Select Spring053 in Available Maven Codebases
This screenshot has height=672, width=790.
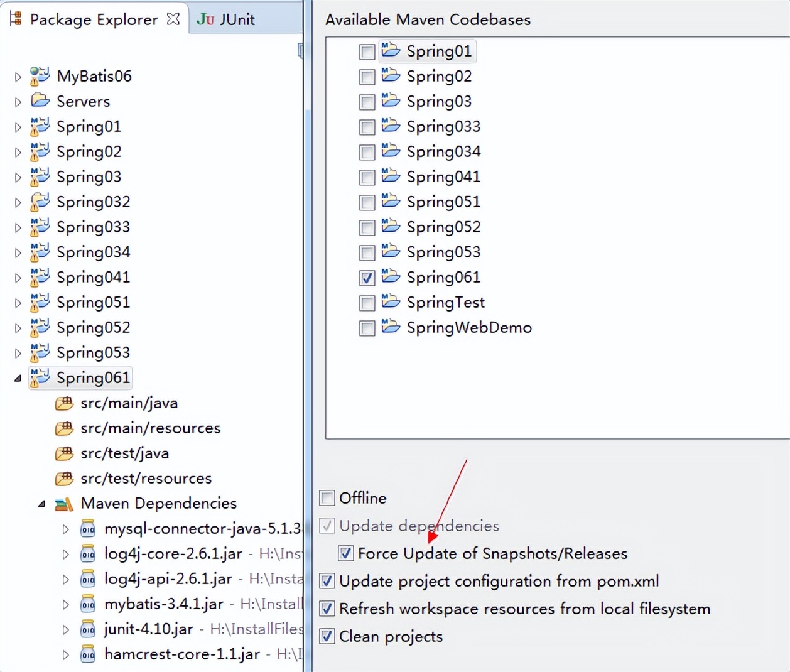coord(443,252)
